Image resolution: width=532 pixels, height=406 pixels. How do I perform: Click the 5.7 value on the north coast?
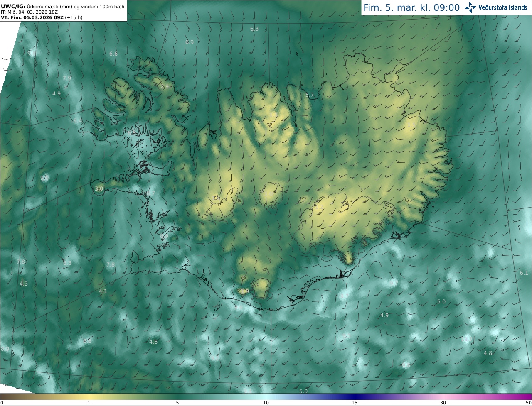[310, 95]
